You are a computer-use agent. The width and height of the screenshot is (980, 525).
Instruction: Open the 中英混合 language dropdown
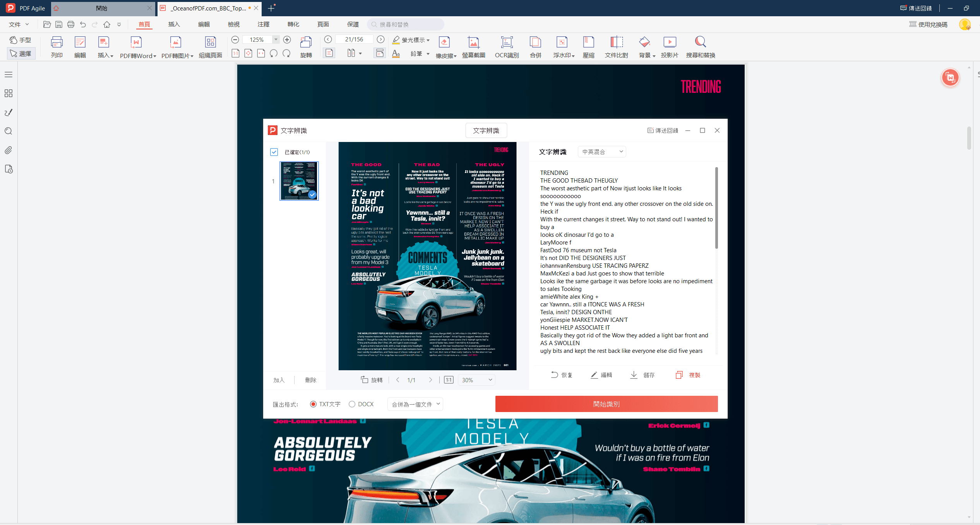(x=601, y=152)
